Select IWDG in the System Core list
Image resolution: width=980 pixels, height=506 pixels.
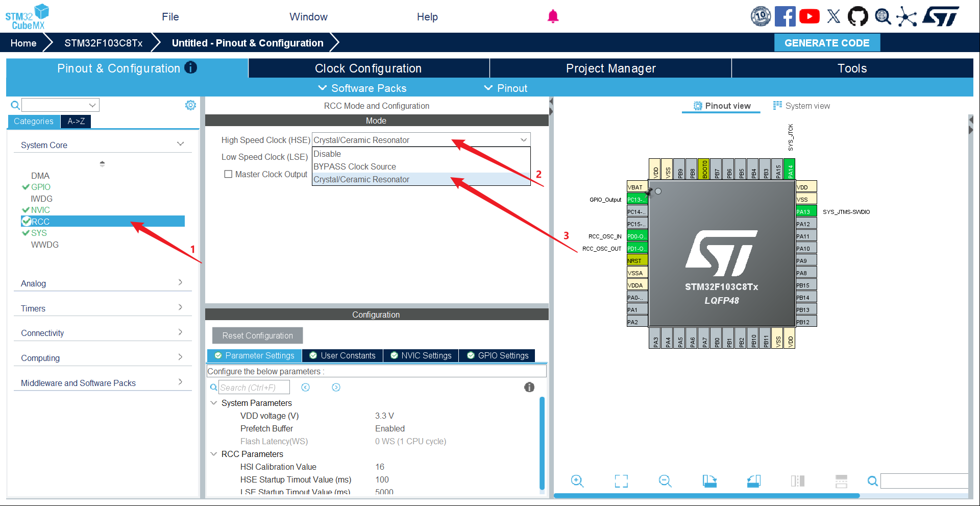tap(42, 199)
